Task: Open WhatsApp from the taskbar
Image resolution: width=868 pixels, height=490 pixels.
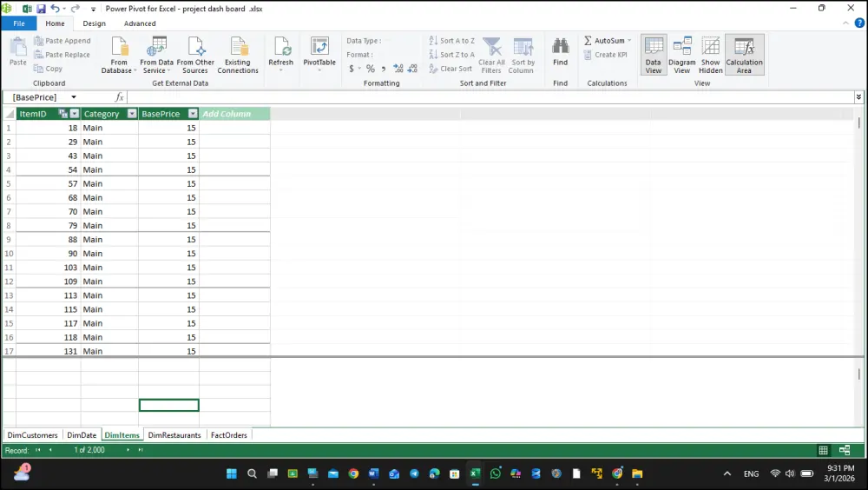Action: click(496, 473)
